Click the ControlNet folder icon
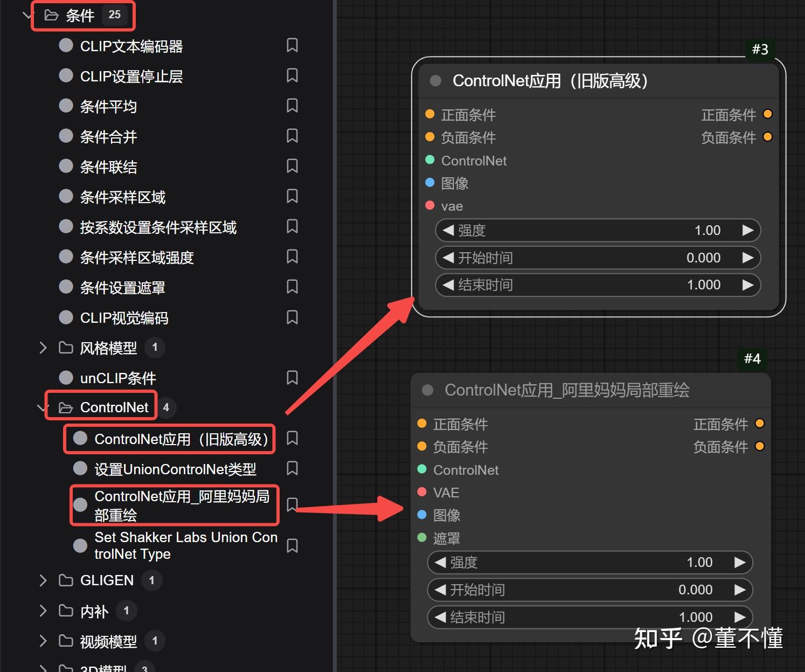 tap(65, 407)
